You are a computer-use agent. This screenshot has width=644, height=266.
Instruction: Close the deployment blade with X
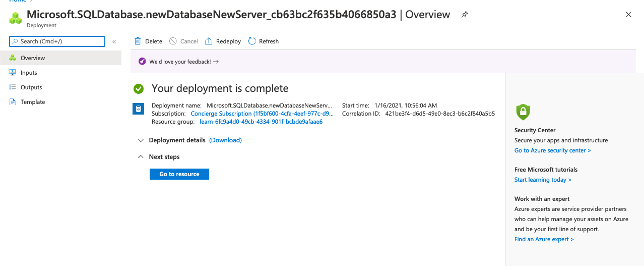pos(628,15)
